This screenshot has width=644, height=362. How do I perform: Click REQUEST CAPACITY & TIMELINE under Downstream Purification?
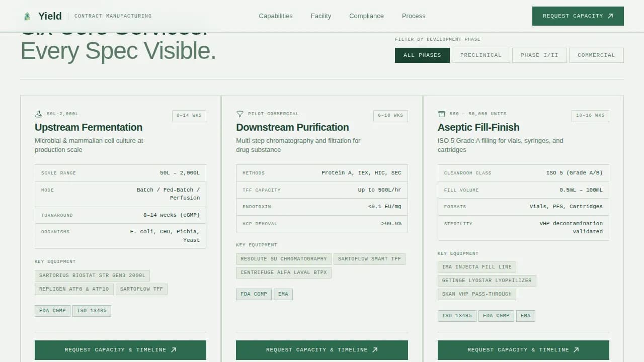(x=321, y=349)
